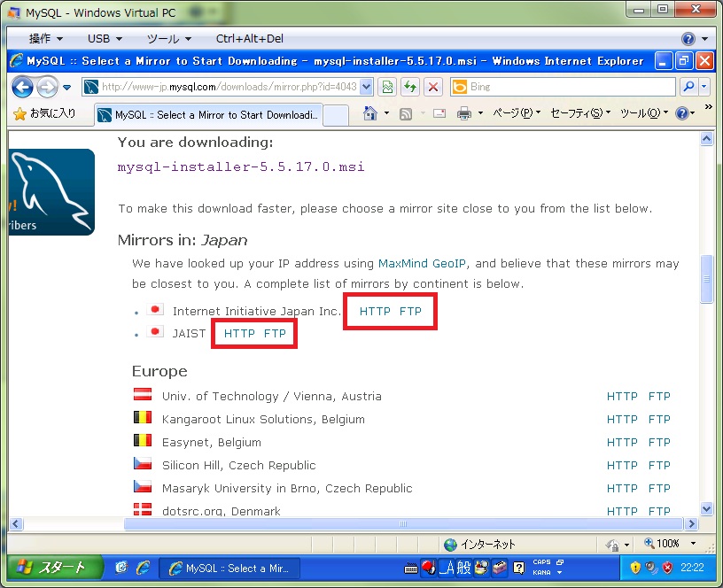Run search with the magnifier icon
Image resolution: width=723 pixels, height=588 pixels.
click(688, 87)
